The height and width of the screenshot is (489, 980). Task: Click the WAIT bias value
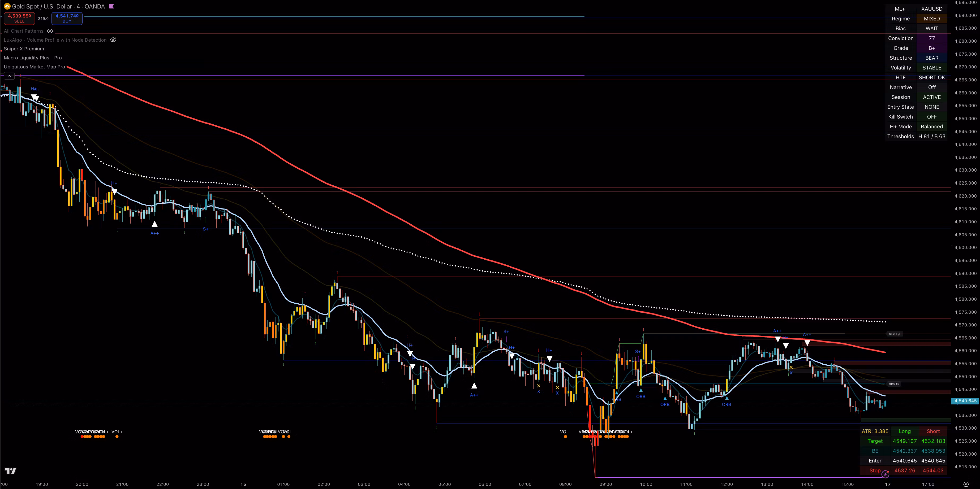(932, 28)
